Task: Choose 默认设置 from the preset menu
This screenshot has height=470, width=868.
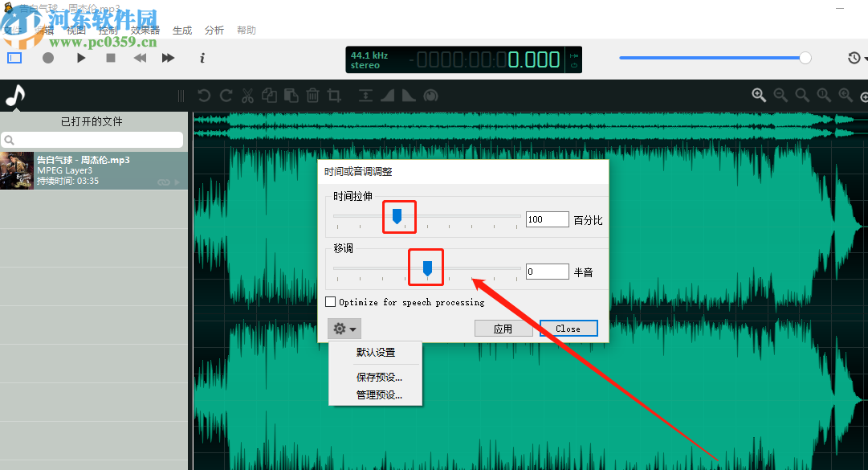Action: coord(375,352)
